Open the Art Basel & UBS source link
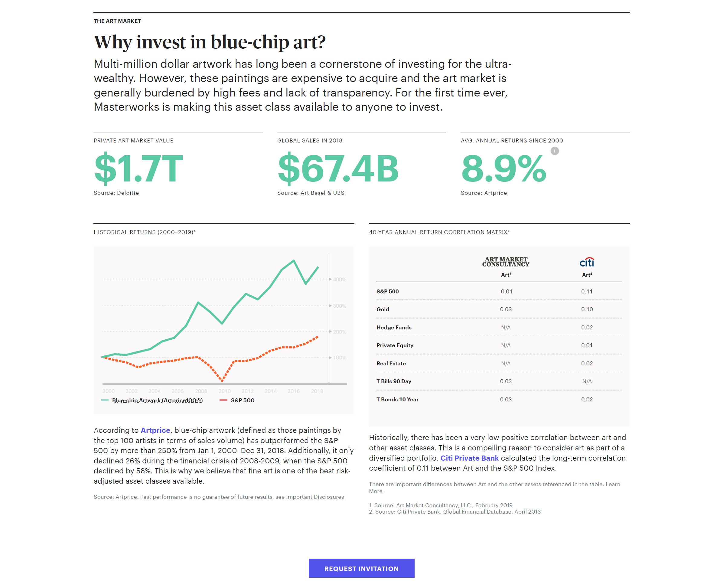 click(x=322, y=193)
